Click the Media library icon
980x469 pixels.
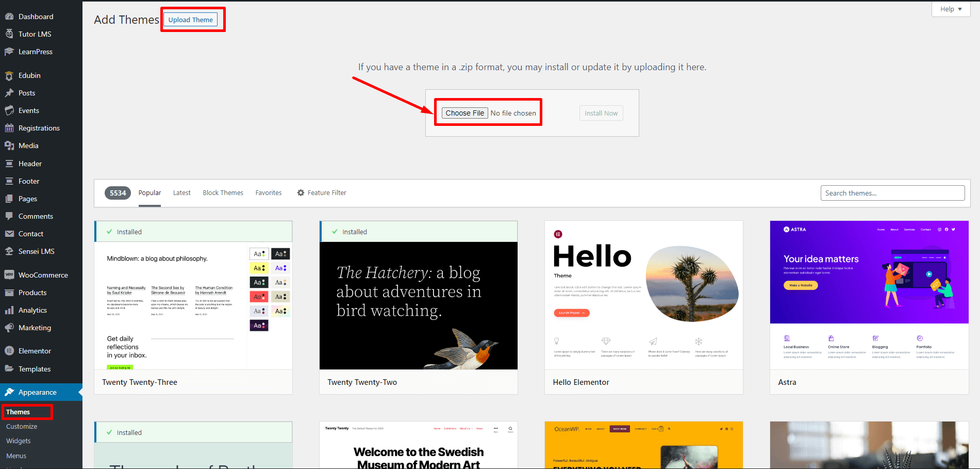(x=9, y=145)
